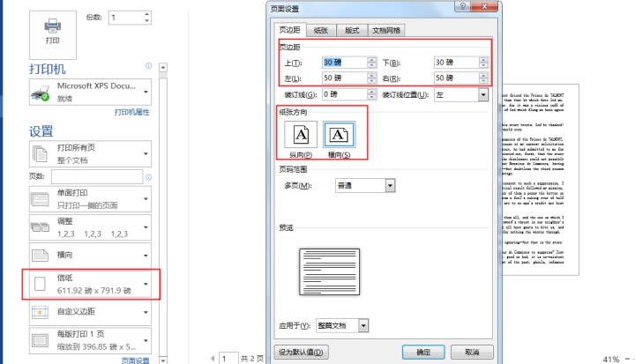635x364 pixels.
Task: Open the 应用于 整篇文档 dropdown
Action: click(x=342, y=325)
